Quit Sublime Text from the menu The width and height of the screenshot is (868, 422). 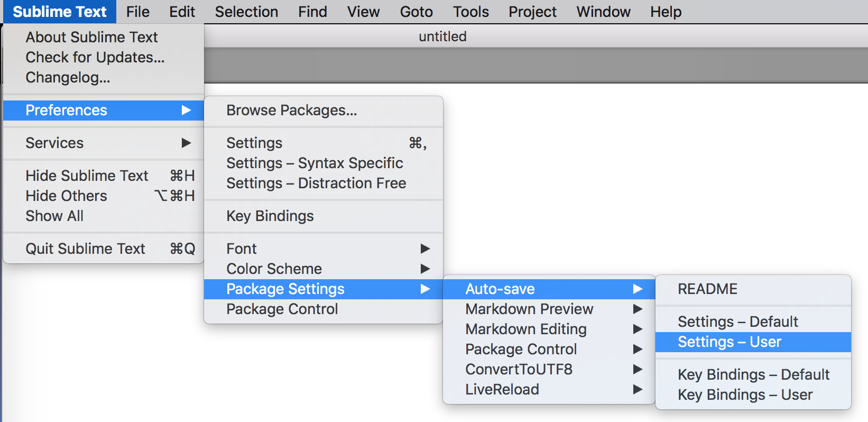(x=85, y=249)
